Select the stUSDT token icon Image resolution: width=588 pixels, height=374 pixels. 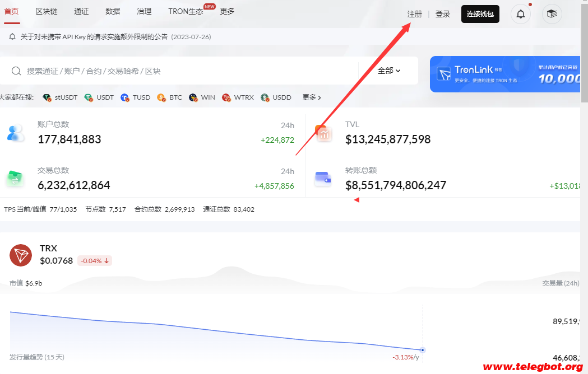tap(47, 97)
